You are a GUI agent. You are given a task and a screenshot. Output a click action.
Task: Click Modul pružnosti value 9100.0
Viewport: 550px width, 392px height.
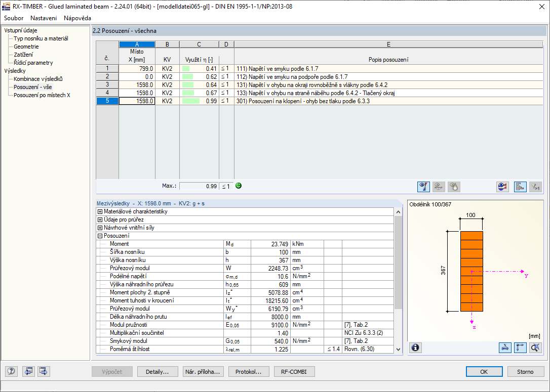point(271,325)
